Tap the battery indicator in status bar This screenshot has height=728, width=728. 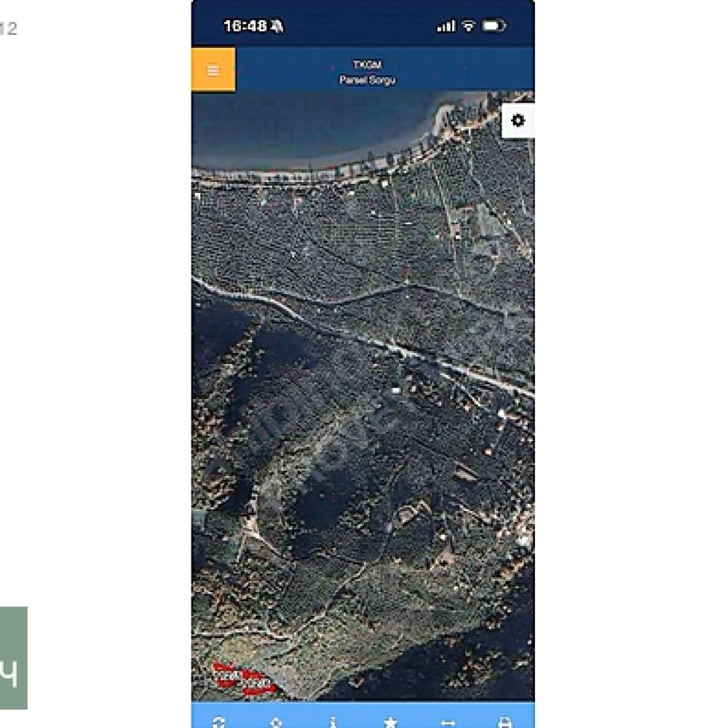[x=494, y=25]
